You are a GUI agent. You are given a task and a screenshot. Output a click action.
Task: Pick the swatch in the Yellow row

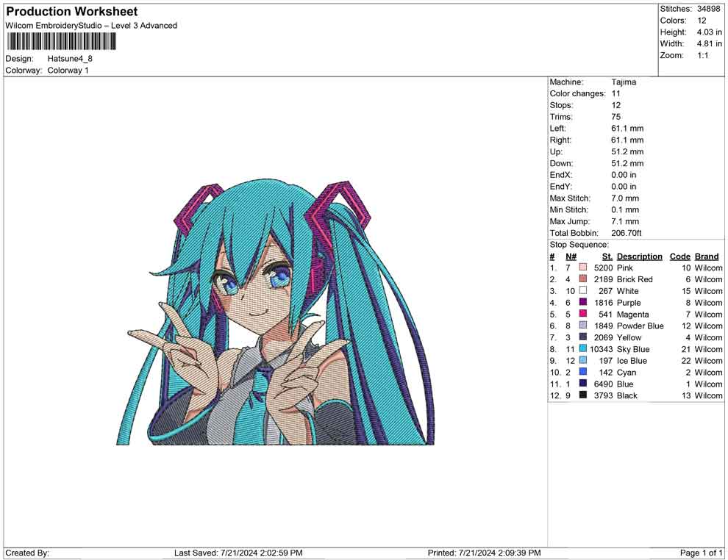click(582, 337)
